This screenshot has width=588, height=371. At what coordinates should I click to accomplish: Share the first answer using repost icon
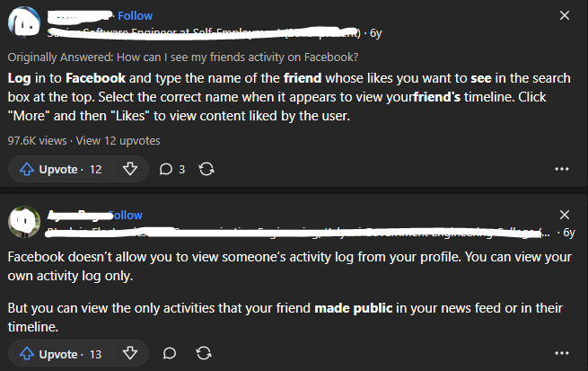pos(206,169)
